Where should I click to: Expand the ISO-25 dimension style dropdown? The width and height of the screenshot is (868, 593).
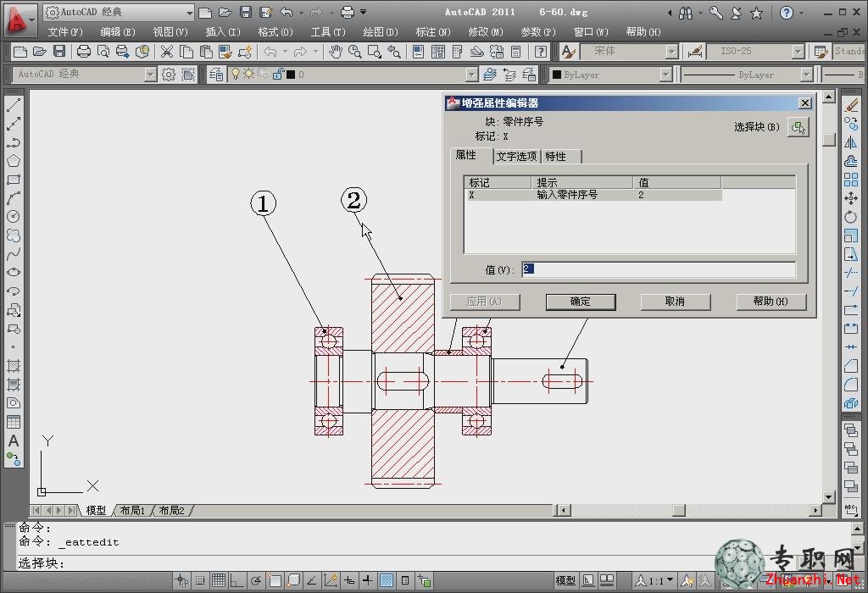click(798, 52)
